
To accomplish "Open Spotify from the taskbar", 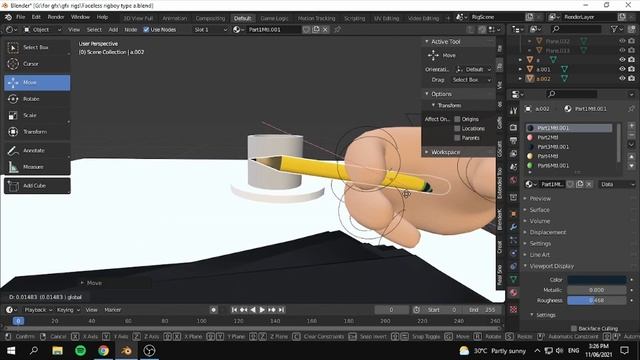I will pos(80,351).
